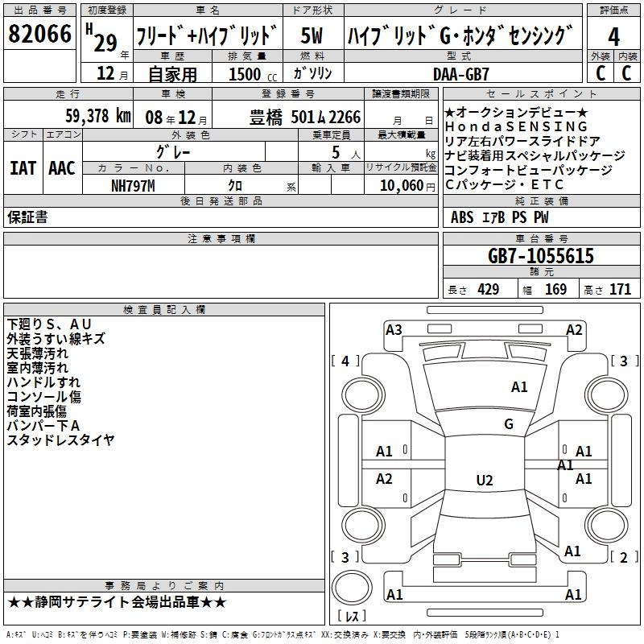Click the 静岡サテライト会場出品車 notice
Viewport: 644px width, 644px height.
tap(117, 602)
